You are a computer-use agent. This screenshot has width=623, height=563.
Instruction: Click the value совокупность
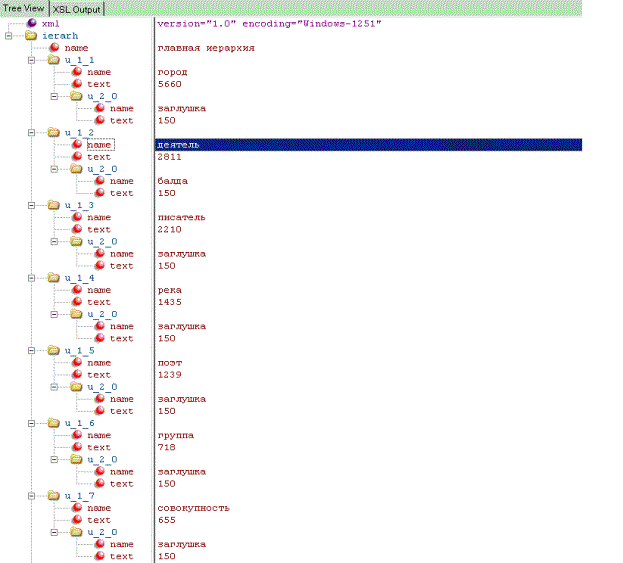tap(191, 508)
